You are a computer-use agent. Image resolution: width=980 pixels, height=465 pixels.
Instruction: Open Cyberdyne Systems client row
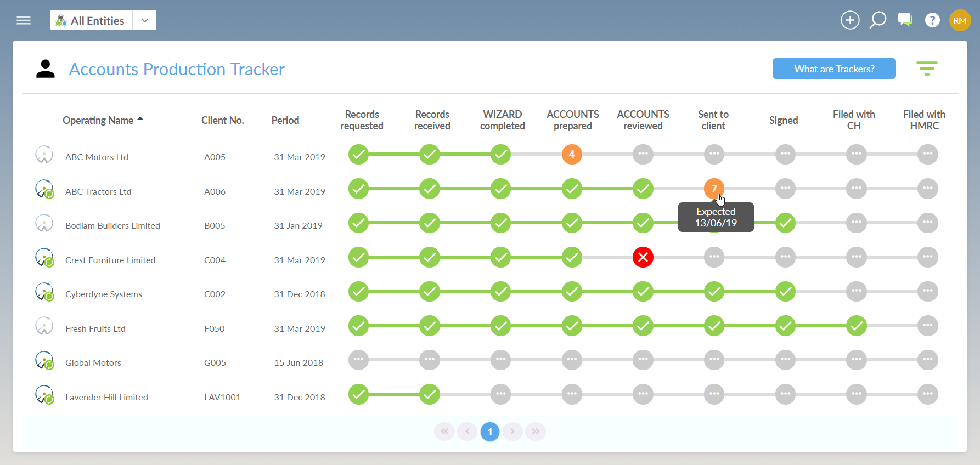[104, 294]
